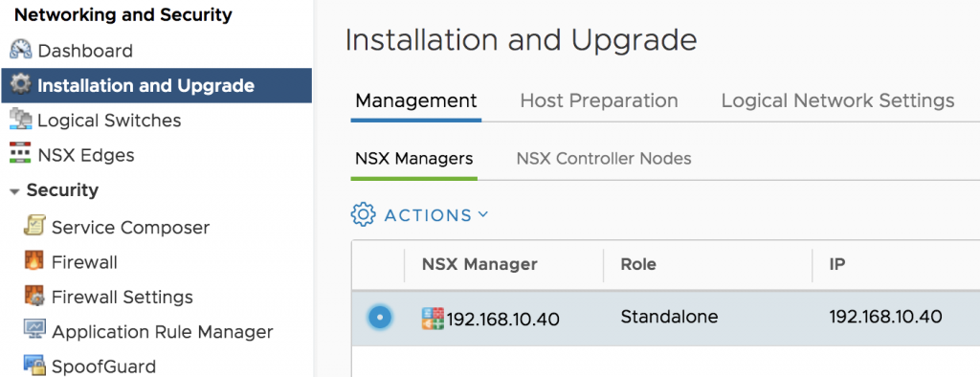Click the IP column header
980x377 pixels.
[x=836, y=264]
